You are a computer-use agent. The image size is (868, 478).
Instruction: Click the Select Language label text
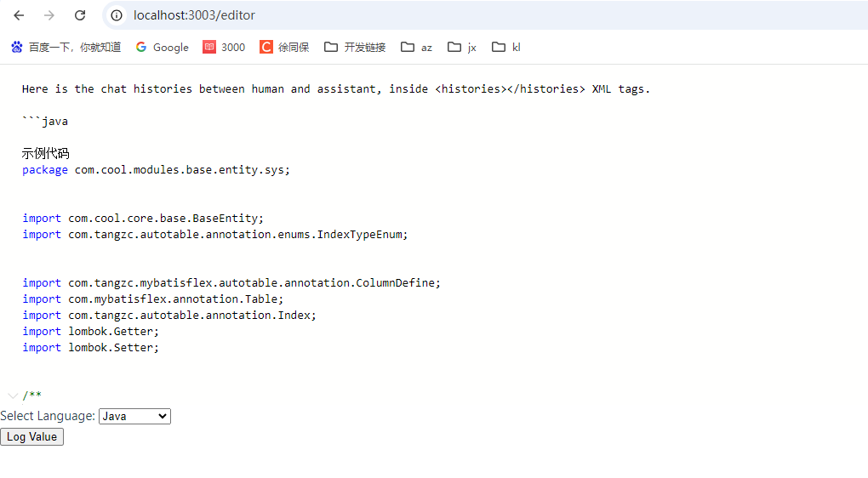coord(48,416)
